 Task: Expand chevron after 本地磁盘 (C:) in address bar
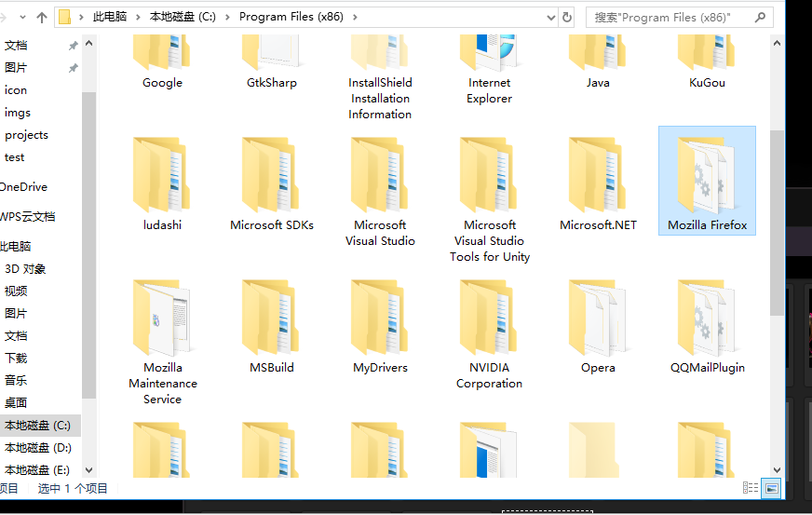pos(227,17)
